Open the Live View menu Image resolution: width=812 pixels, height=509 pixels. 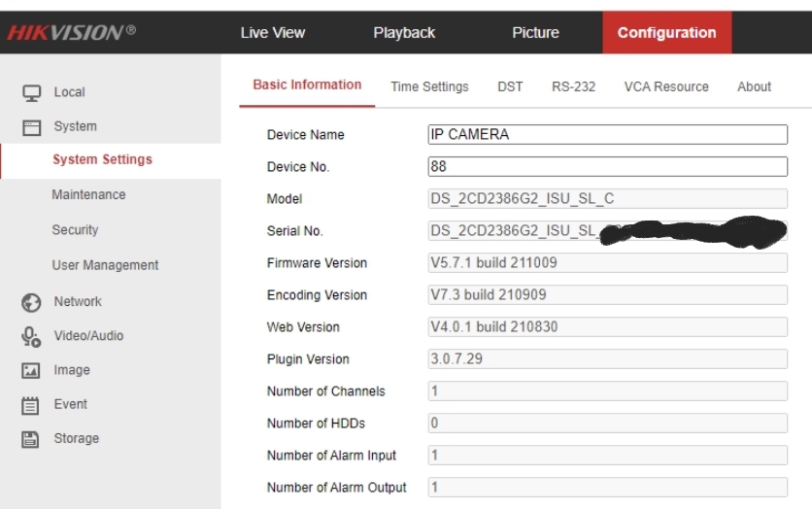coord(272,33)
